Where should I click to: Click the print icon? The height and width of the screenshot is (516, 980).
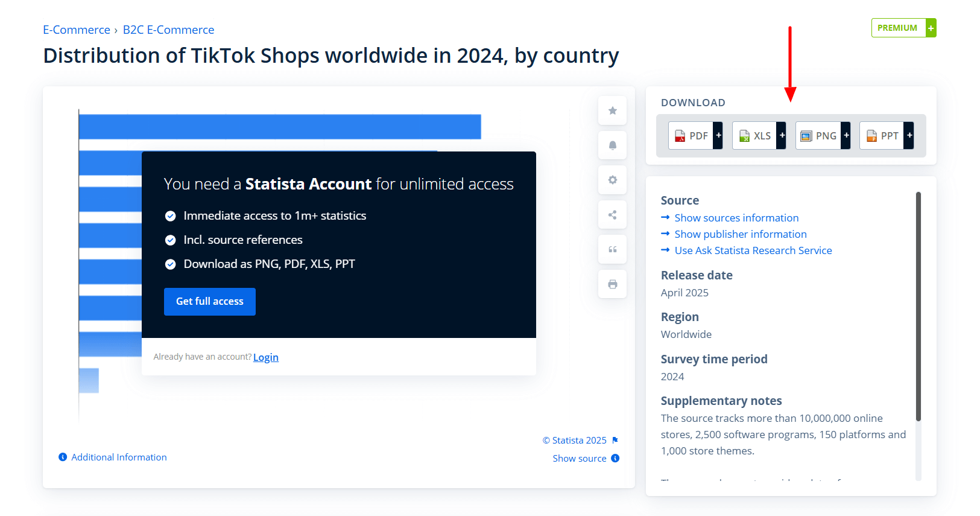[612, 284]
